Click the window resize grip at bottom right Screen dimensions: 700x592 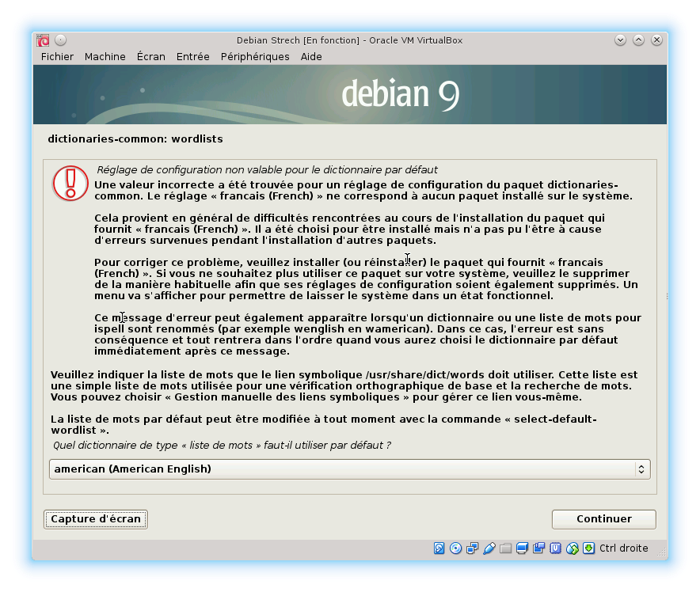point(662,553)
